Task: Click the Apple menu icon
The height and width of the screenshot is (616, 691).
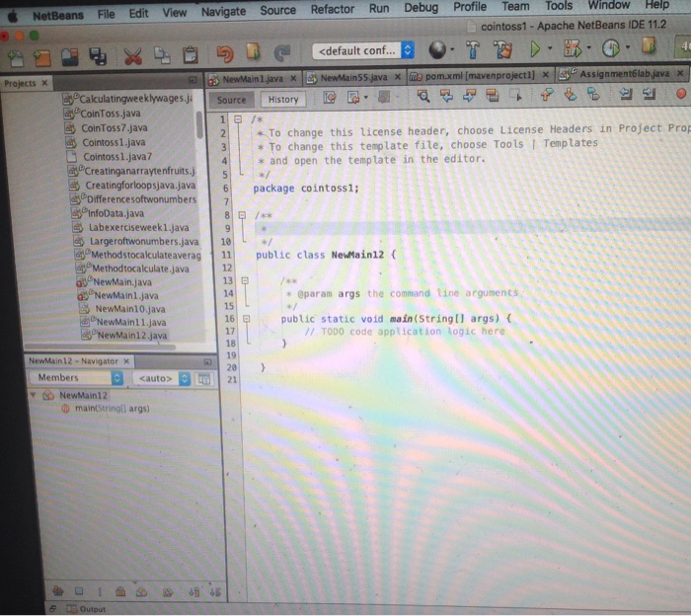Action: point(14,17)
